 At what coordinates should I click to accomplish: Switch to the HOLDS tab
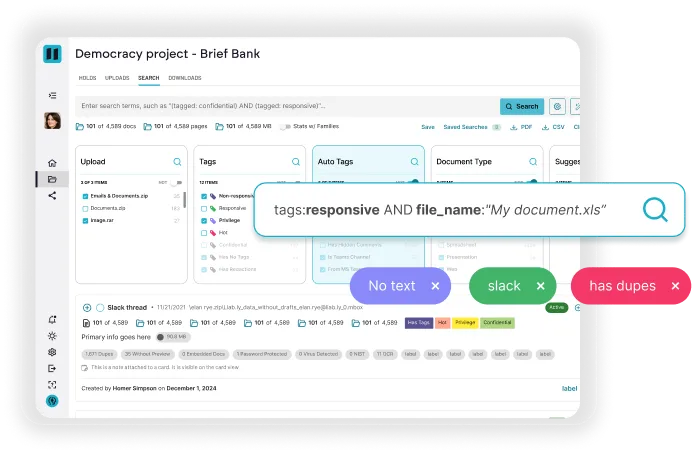coord(87,78)
